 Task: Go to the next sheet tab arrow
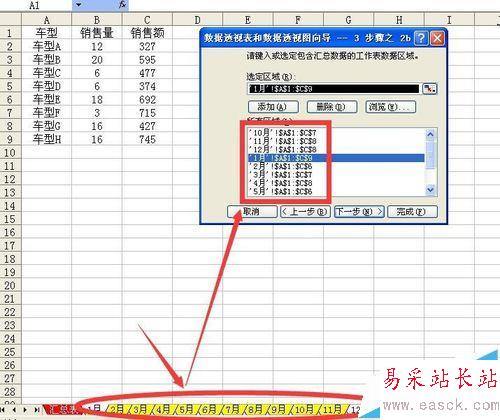tap(25, 409)
